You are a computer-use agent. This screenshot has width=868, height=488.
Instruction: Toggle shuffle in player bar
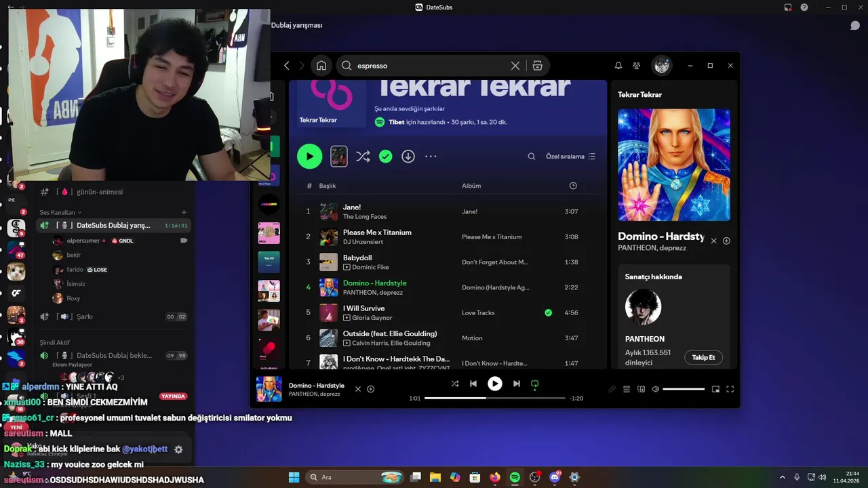click(x=455, y=384)
